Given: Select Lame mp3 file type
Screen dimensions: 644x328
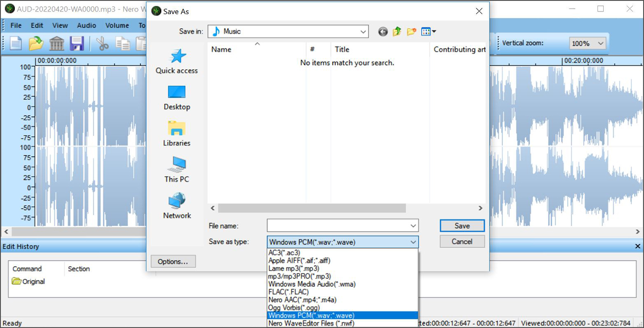Looking at the screenshot, I should point(343,268).
